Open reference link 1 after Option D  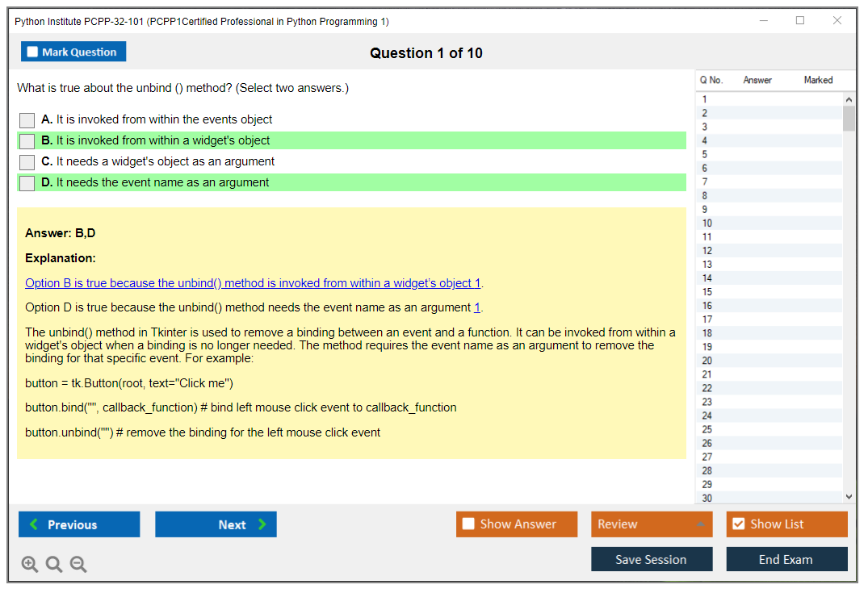(x=477, y=307)
